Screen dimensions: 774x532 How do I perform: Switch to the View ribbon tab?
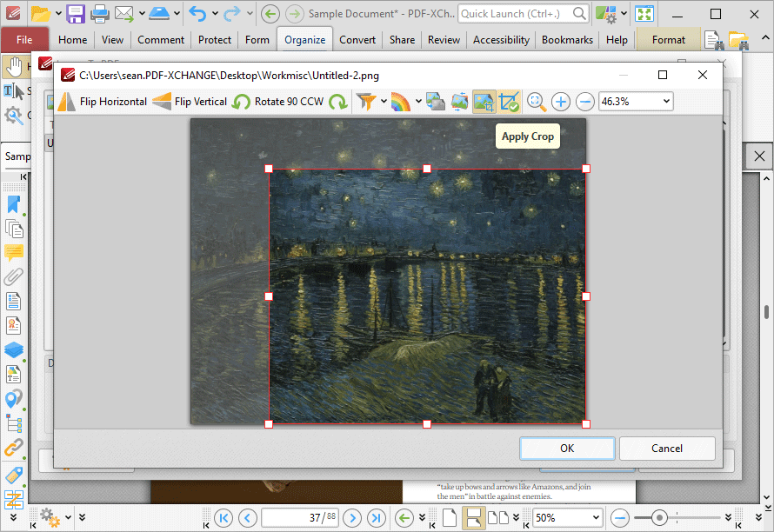(x=112, y=40)
